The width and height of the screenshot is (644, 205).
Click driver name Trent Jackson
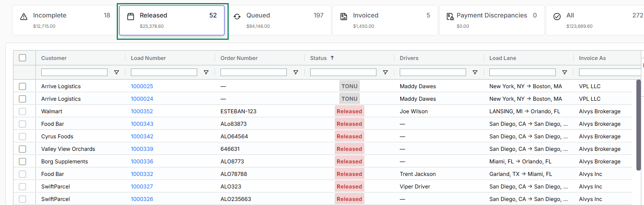click(418, 174)
